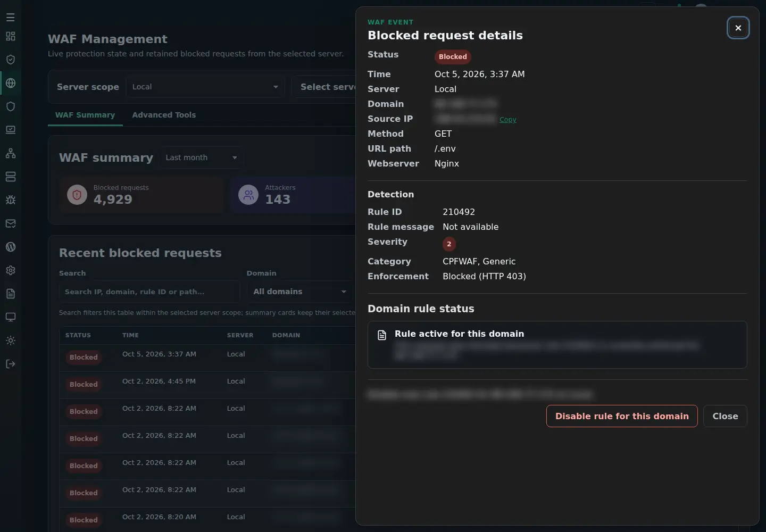The image size is (766, 532).
Task: Open the network hierarchy icon in sidebar
Action: coord(11,153)
